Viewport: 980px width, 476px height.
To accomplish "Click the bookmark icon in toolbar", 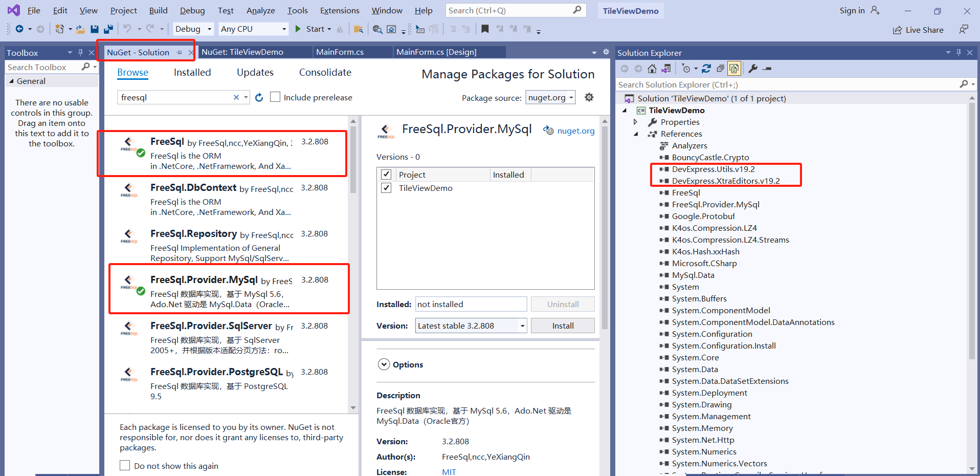I will [x=485, y=29].
